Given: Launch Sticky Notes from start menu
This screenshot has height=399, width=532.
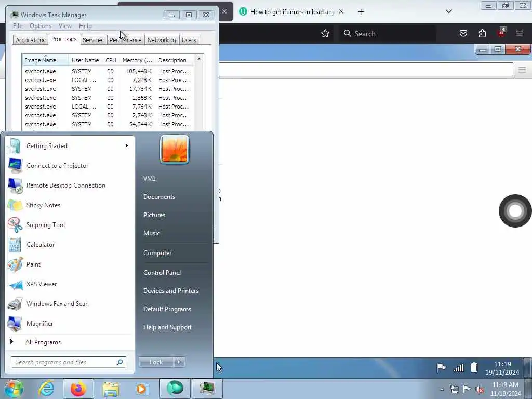Looking at the screenshot, I should click(x=70, y=205).
